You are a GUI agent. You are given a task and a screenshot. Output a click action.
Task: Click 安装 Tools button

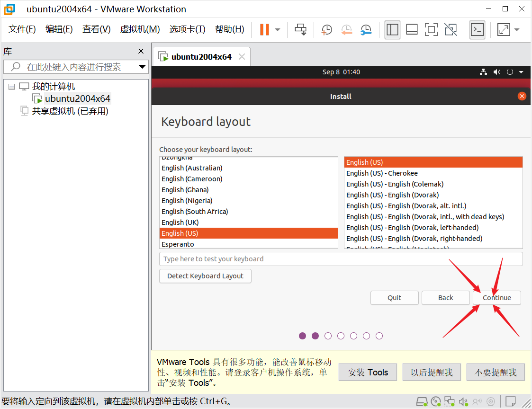click(368, 372)
